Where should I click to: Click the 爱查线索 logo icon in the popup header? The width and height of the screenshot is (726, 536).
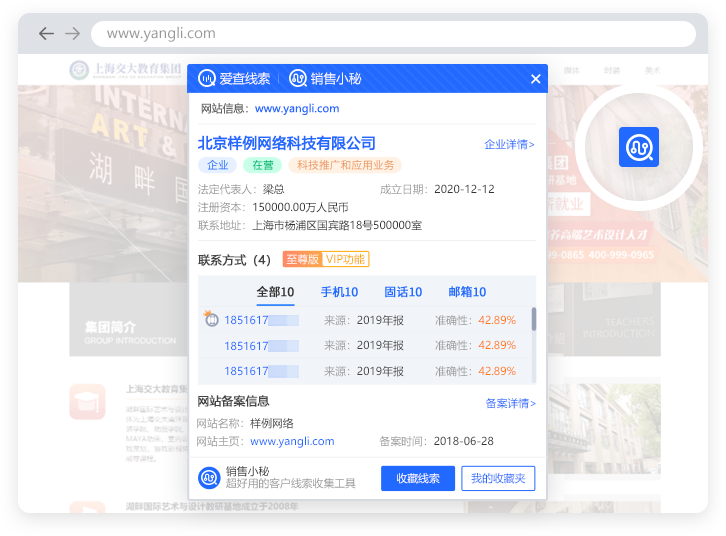pyautogui.click(x=207, y=78)
